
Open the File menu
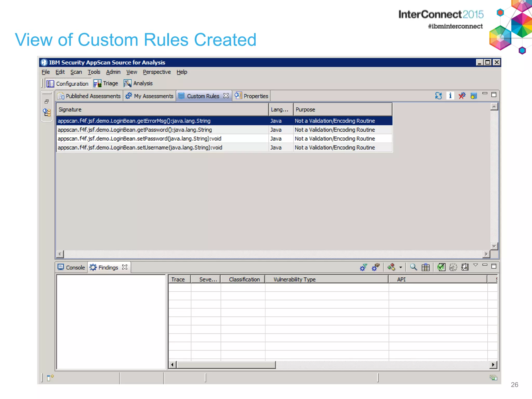(x=46, y=72)
